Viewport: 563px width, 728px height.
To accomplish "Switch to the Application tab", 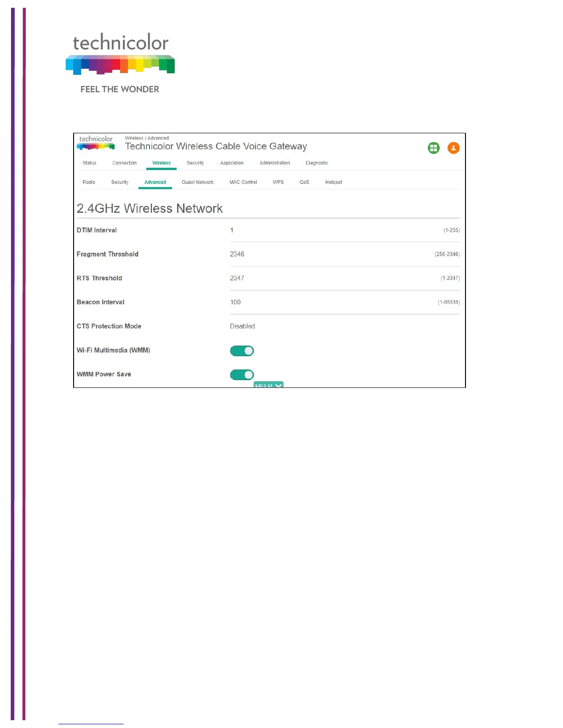I will tap(232, 163).
